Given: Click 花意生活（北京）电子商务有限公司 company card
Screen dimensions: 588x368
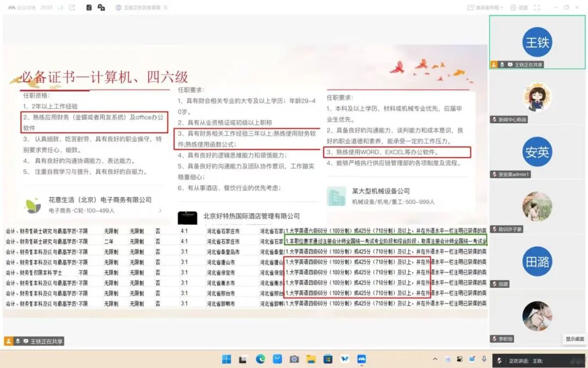Looking at the screenshot, I should tap(93, 204).
